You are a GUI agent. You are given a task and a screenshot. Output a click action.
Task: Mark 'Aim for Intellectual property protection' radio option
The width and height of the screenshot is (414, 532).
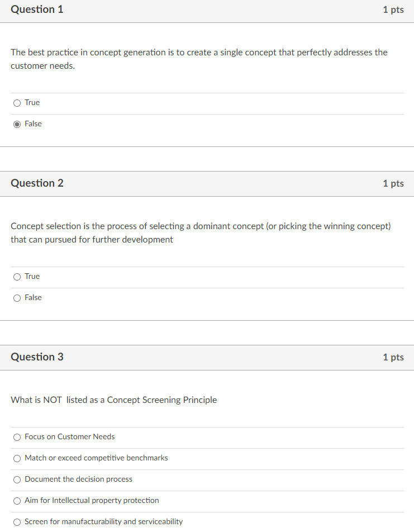click(x=17, y=501)
